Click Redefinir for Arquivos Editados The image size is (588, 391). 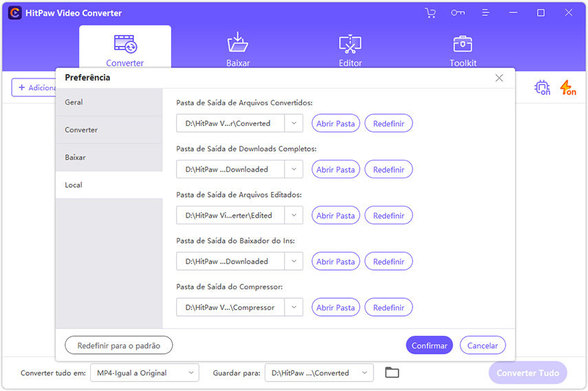pyautogui.click(x=389, y=215)
